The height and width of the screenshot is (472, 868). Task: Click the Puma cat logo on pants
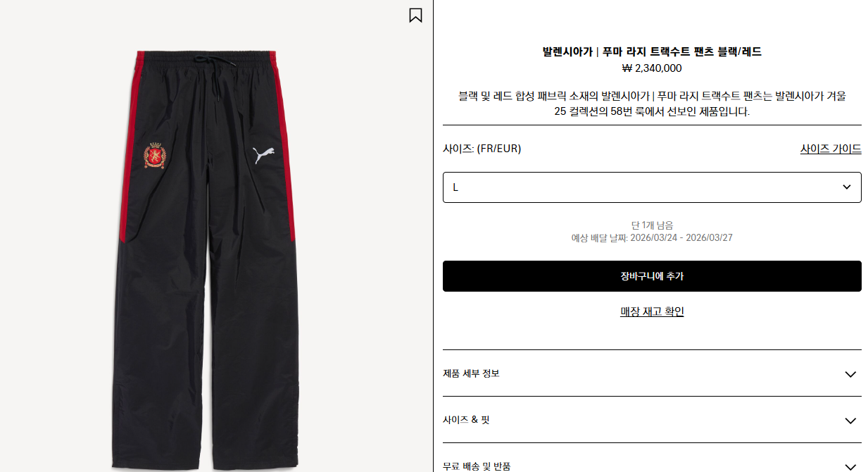(x=263, y=154)
